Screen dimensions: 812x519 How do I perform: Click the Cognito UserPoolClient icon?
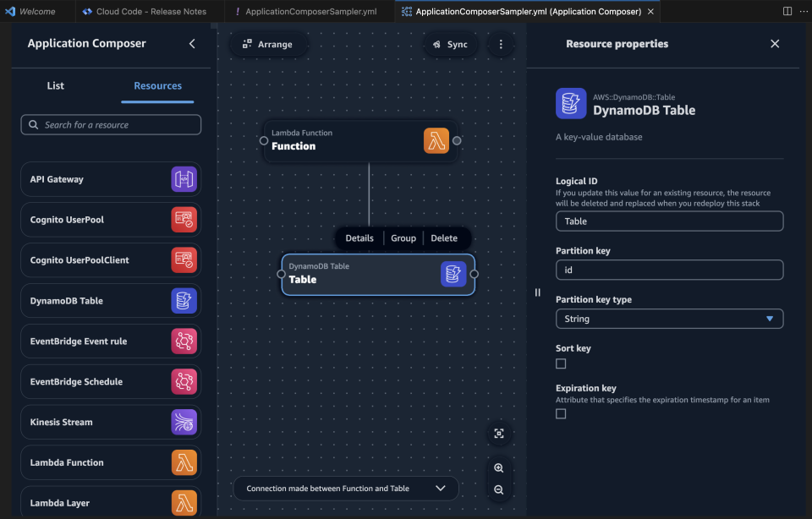pos(182,259)
